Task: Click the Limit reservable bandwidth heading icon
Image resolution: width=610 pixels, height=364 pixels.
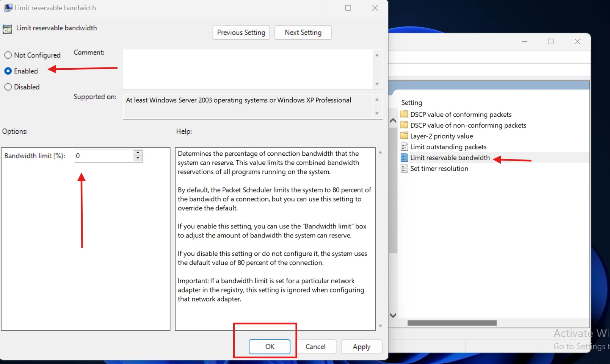Action: tap(7, 29)
